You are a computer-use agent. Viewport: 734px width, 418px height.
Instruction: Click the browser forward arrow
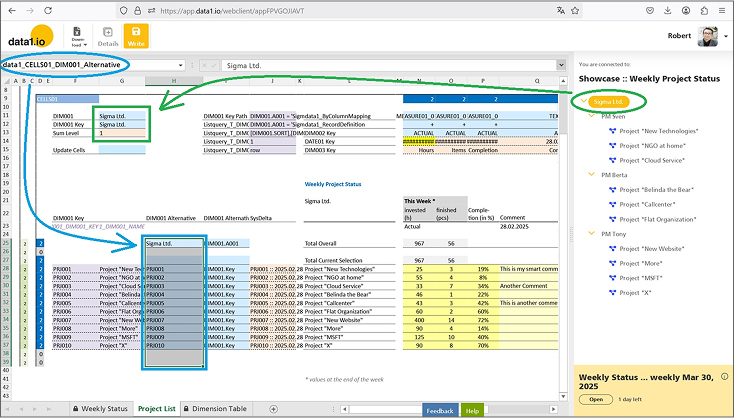click(x=30, y=10)
